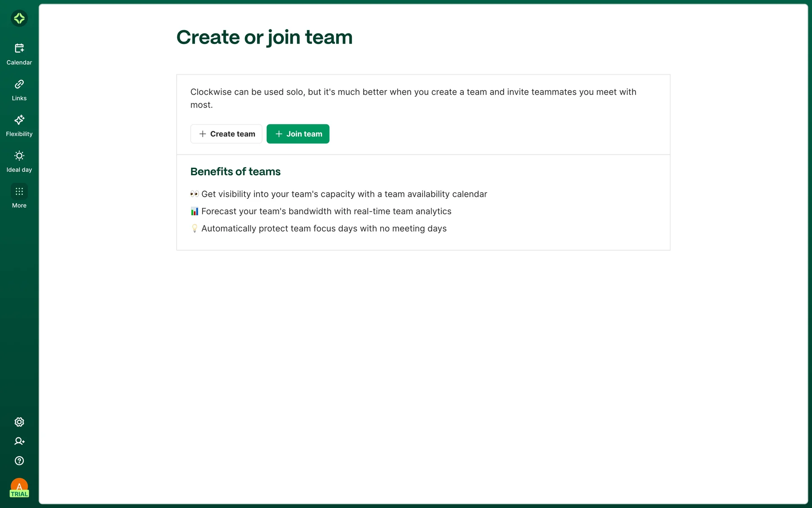Go to the Flexibility sparkle icon
812x508 pixels.
19,120
